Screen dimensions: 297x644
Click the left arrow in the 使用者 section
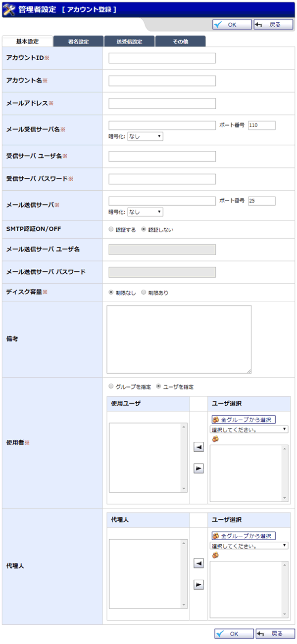[198, 447]
